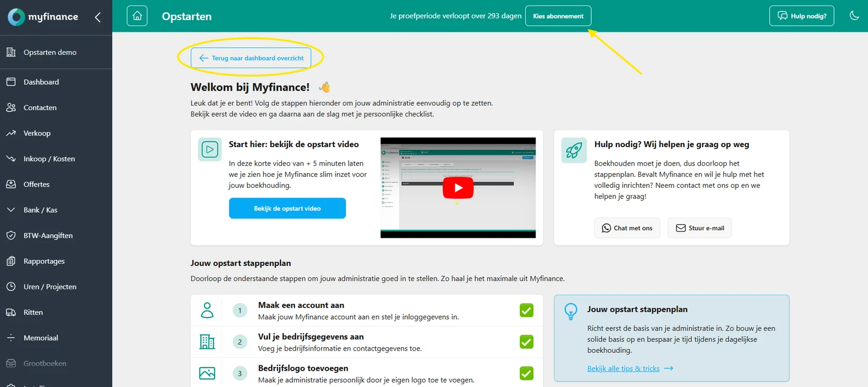Start a chat via Chat met ons
The width and height of the screenshot is (868, 387).
(x=627, y=228)
